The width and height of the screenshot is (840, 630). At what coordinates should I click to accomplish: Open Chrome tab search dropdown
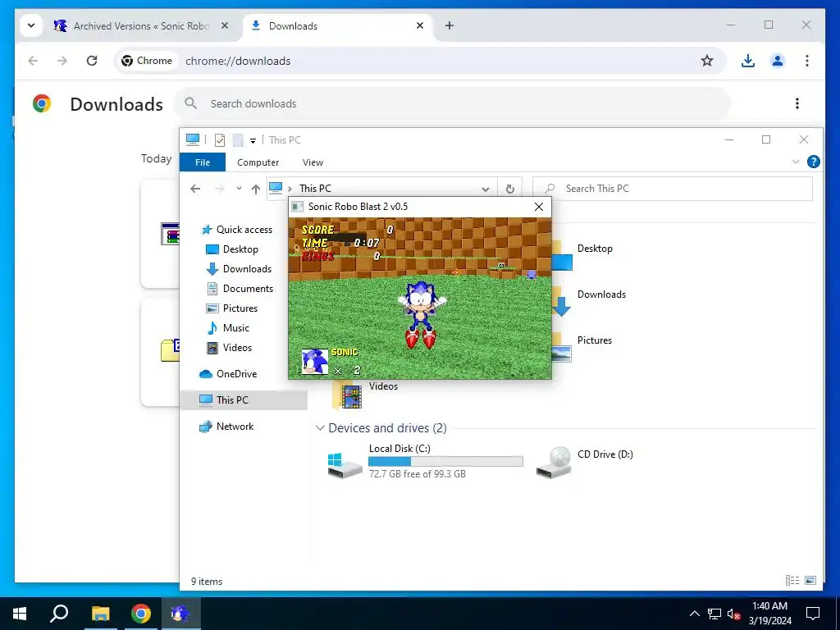31,25
